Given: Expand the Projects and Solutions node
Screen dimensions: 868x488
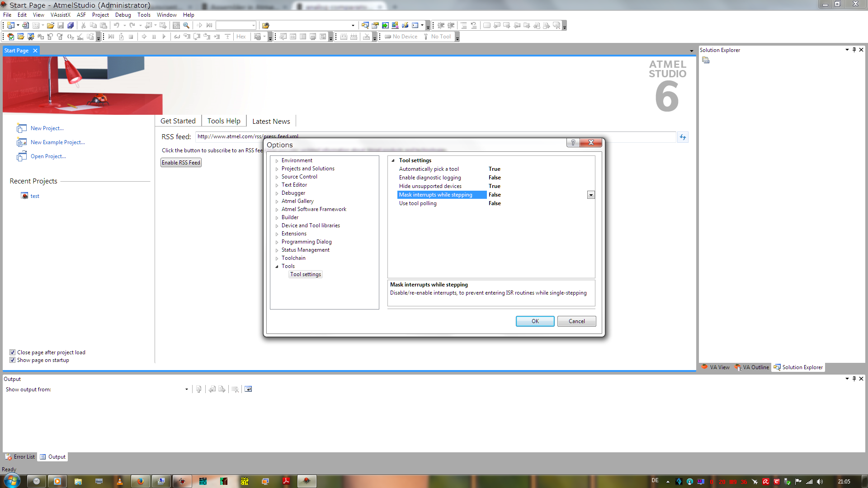Looking at the screenshot, I should point(277,169).
